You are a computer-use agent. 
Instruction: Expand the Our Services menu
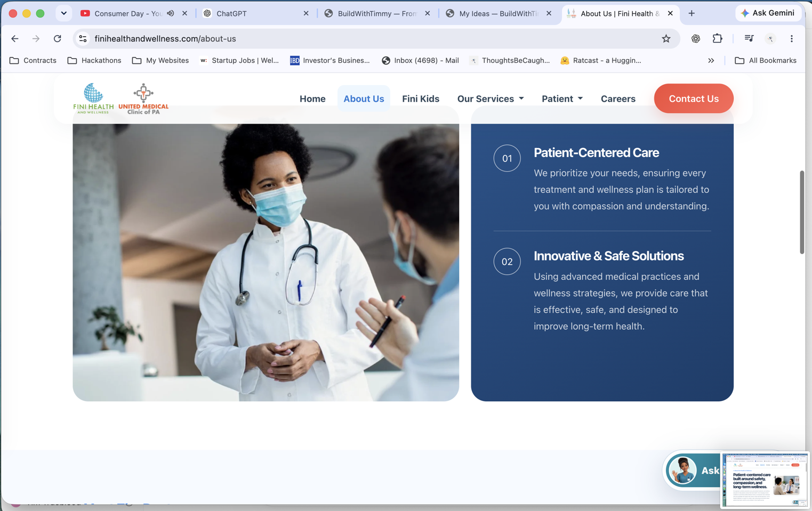pyautogui.click(x=491, y=99)
